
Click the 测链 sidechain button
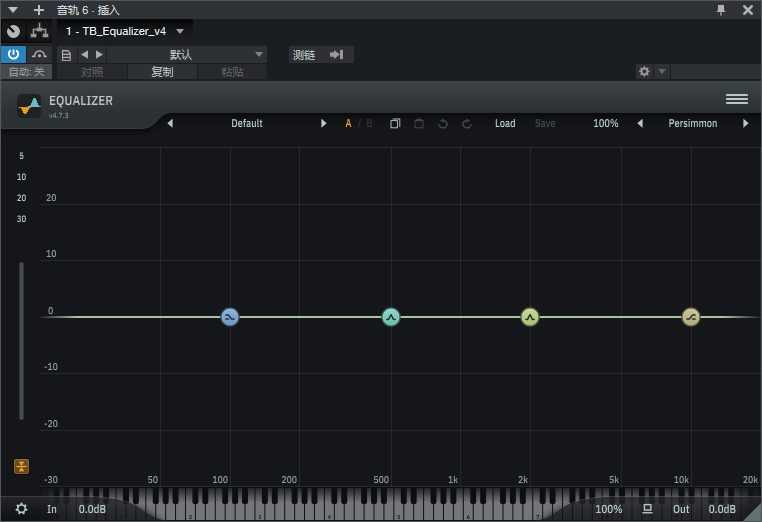[321, 54]
